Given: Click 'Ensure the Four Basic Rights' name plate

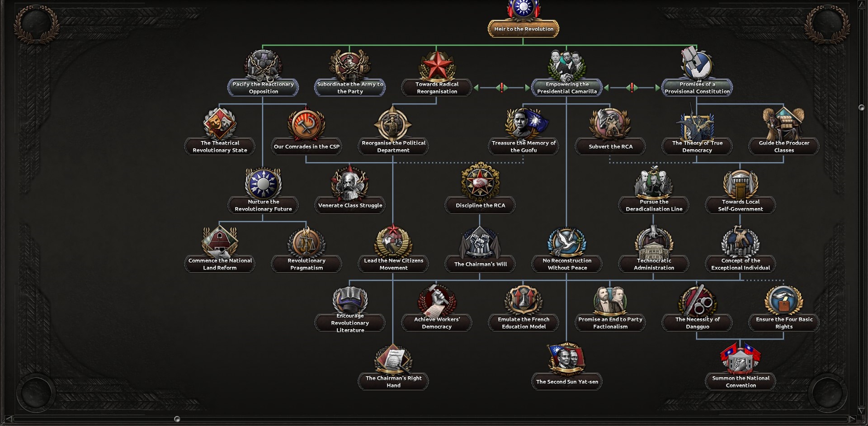Looking at the screenshot, I should (x=784, y=323).
